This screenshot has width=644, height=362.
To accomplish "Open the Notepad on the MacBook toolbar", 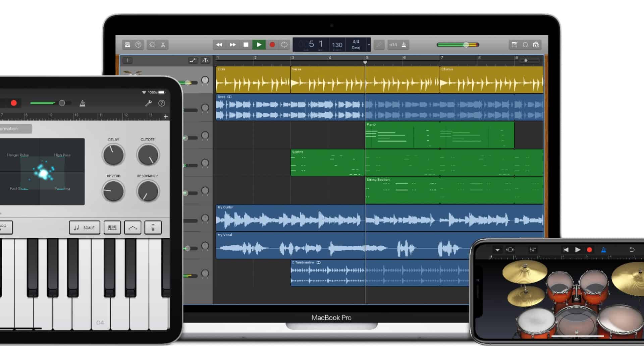I will click(x=514, y=45).
